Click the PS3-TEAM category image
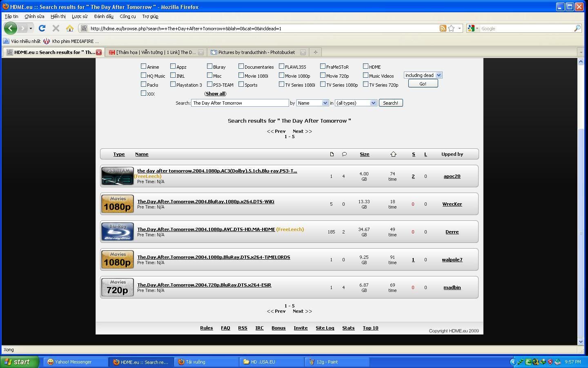The image size is (588, 368). pyautogui.click(x=118, y=176)
